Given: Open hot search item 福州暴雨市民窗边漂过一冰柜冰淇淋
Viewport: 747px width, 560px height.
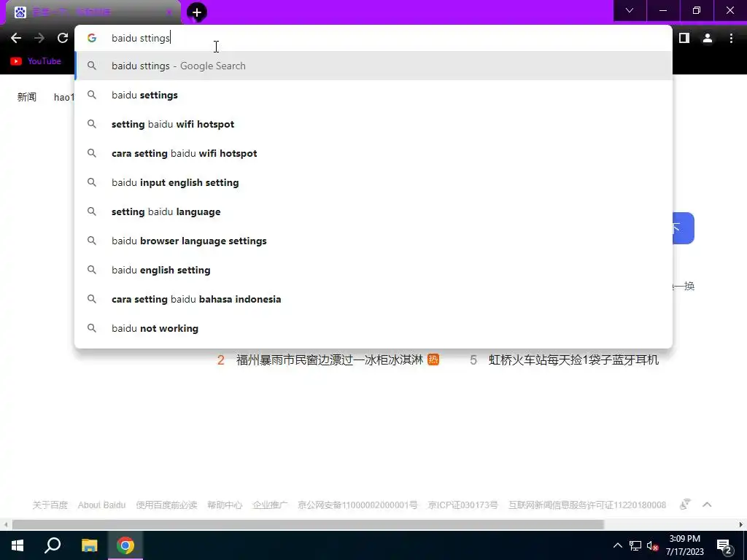Looking at the screenshot, I should click(329, 360).
